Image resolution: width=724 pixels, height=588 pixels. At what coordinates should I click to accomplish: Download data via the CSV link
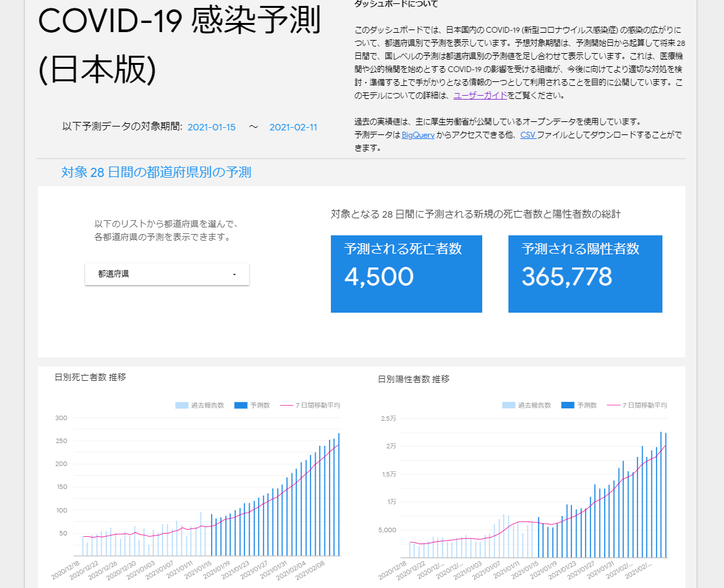[527, 134]
